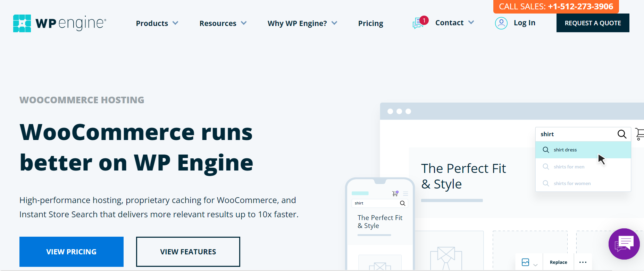Select the 'shirts for men' suggestion
This screenshot has height=271, width=644.
[583, 167]
